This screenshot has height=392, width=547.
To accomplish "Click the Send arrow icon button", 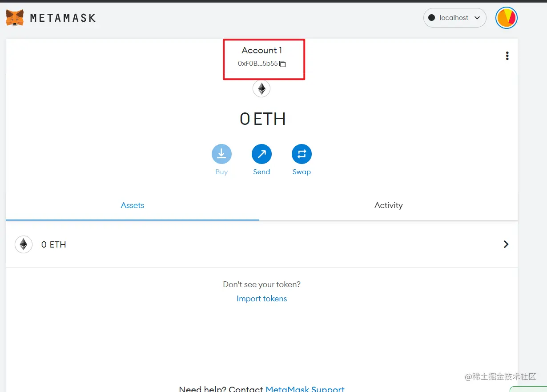I will 261,154.
